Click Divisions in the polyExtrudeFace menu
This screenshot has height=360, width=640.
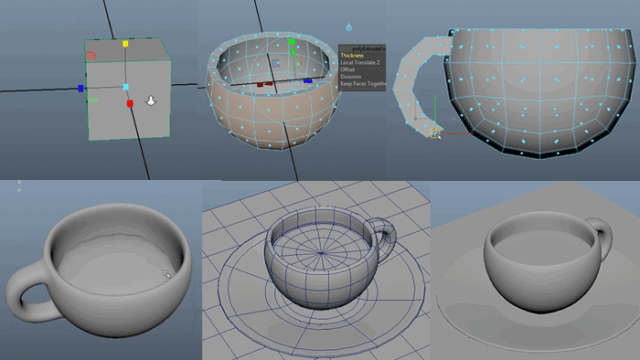[351, 76]
